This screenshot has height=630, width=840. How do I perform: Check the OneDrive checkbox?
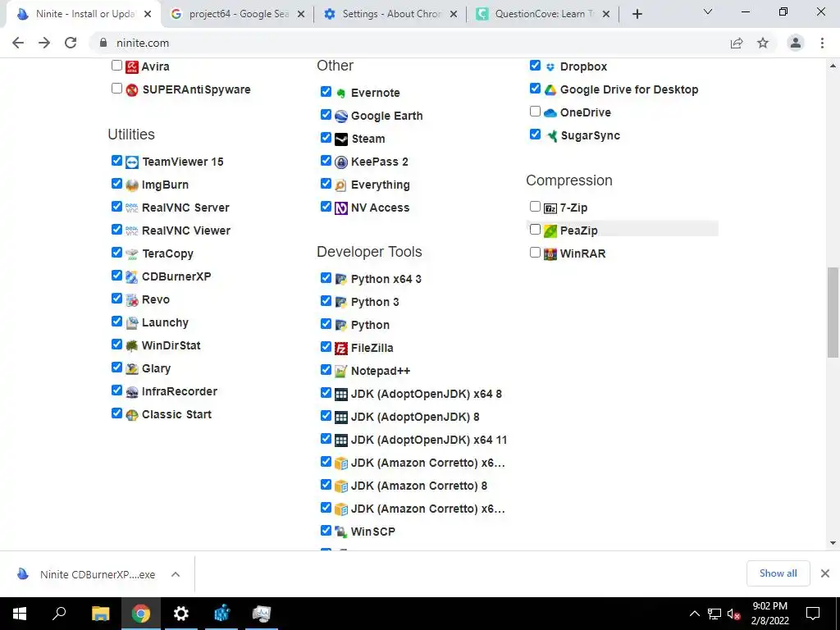point(535,112)
